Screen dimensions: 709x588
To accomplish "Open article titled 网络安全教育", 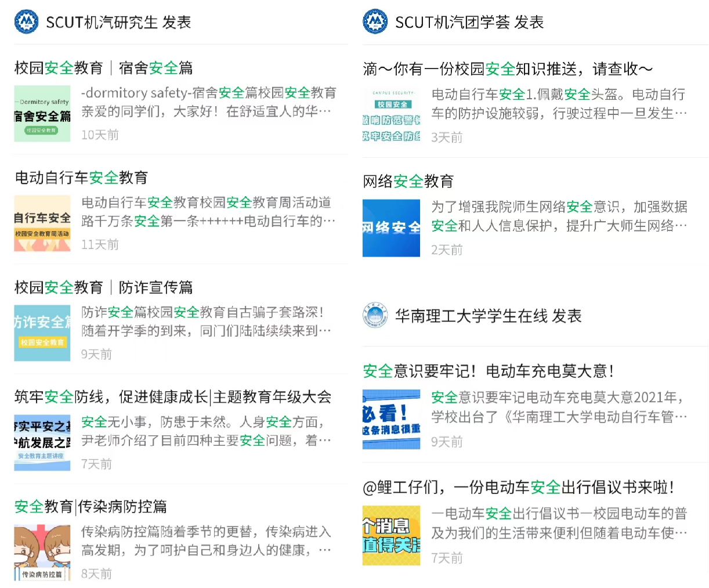I will tap(408, 181).
